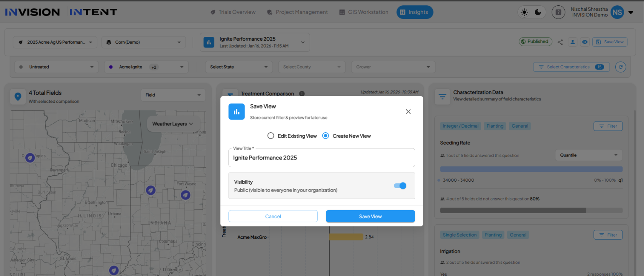Open the GIS Workstation tab
The width and height of the screenshot is (644, 276).
point(364,12)
